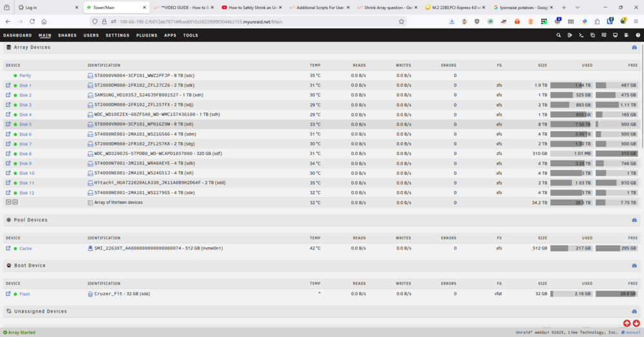This screenshot has height=337, width=644.
Task: Open the Disk 7 link
Action: [x=26, y=144]
